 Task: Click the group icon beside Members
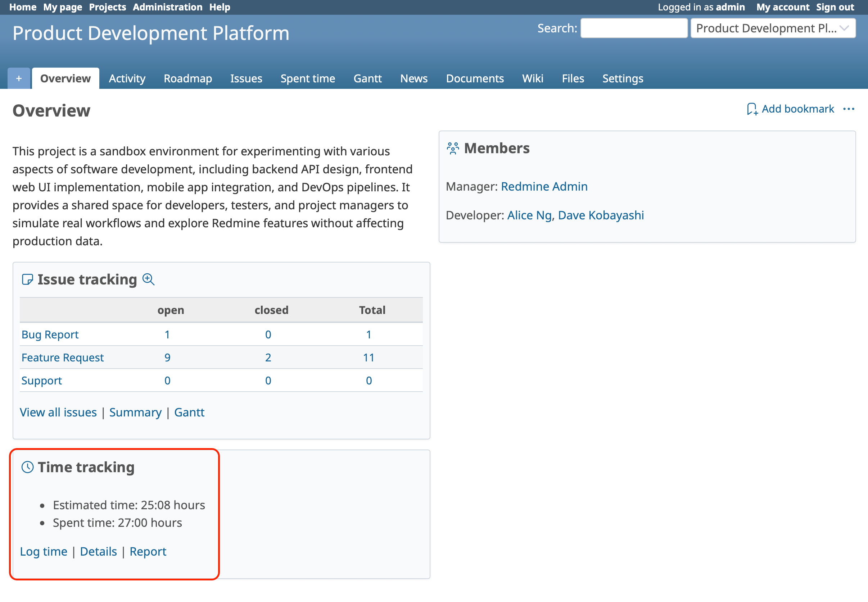pos(452,147)
